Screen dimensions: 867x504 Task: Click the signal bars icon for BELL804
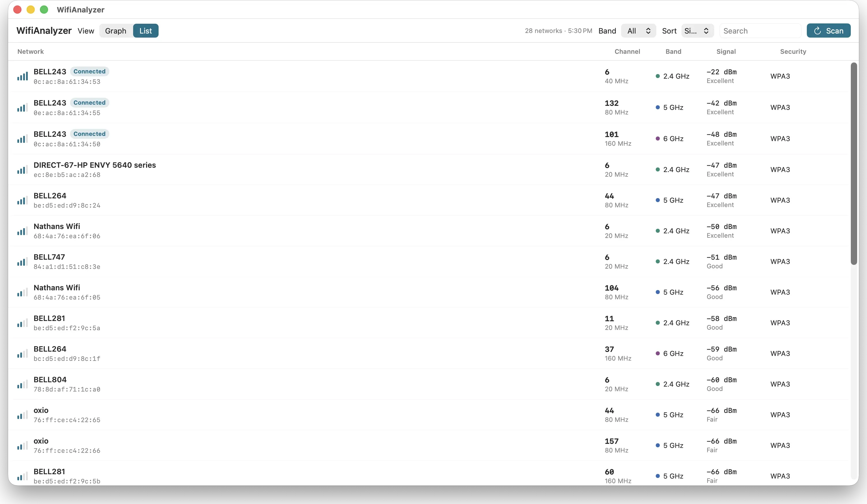point(23,384)
